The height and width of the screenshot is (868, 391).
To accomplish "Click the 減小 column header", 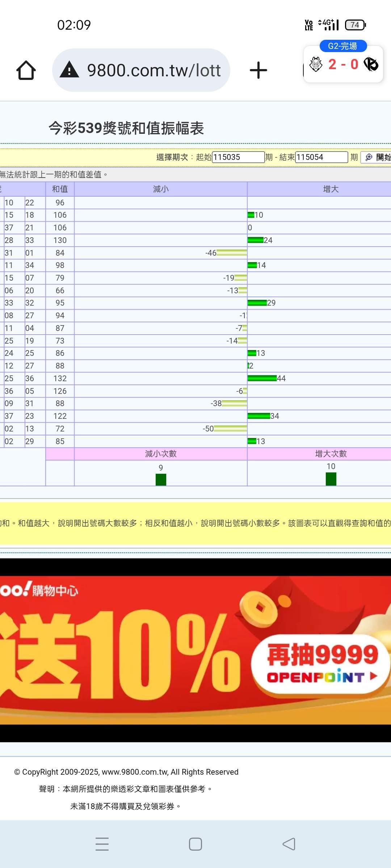I will pyautogui.click(x=160, y=189).
